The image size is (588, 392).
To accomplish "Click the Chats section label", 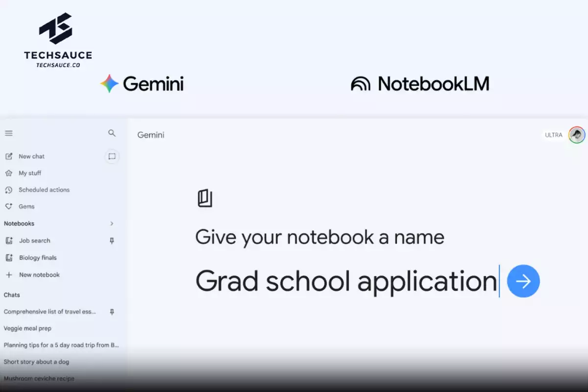I will [12, 295].
